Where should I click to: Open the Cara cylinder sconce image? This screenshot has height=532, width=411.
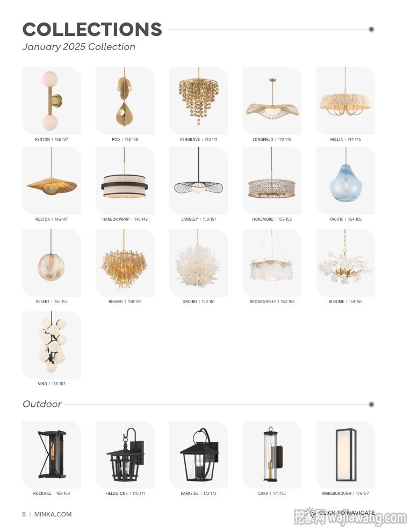click(272, 455)
